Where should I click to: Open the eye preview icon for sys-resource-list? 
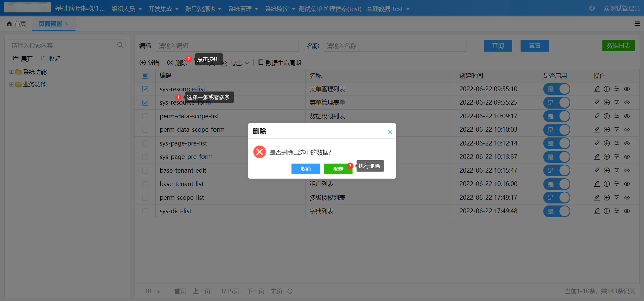(x=627, y=89)
